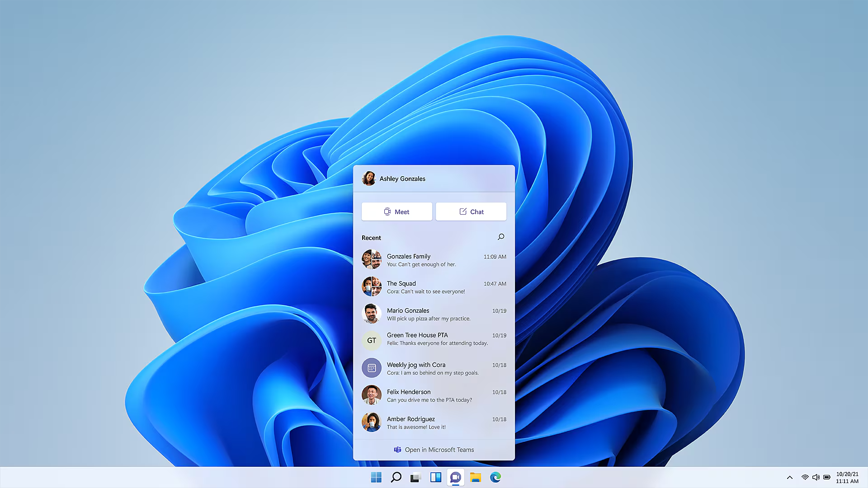The image size is (868, 488).
Task: Click the search icon in Recent chats
Action: [501, 237]
